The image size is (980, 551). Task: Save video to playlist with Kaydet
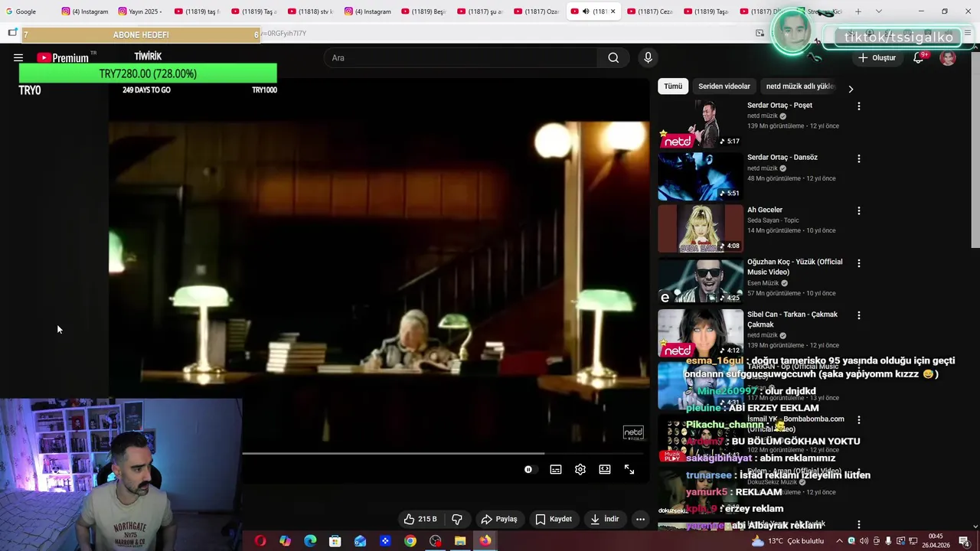554,519
